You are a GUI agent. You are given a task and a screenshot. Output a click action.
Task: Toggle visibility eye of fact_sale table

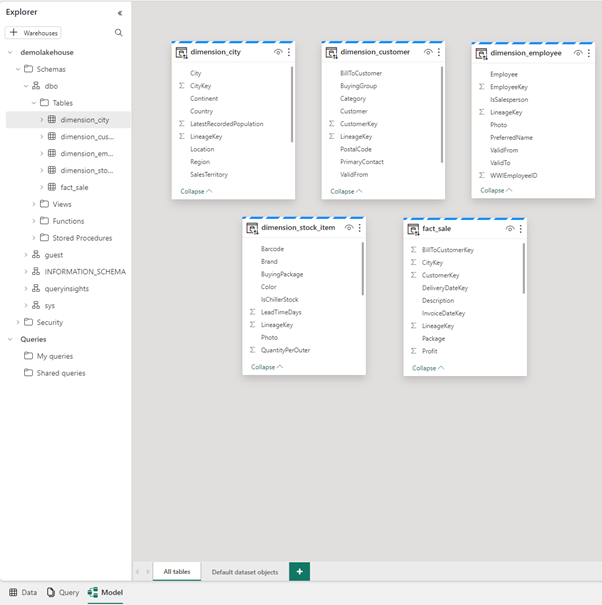pyautogui.click(x=510, y=229)
